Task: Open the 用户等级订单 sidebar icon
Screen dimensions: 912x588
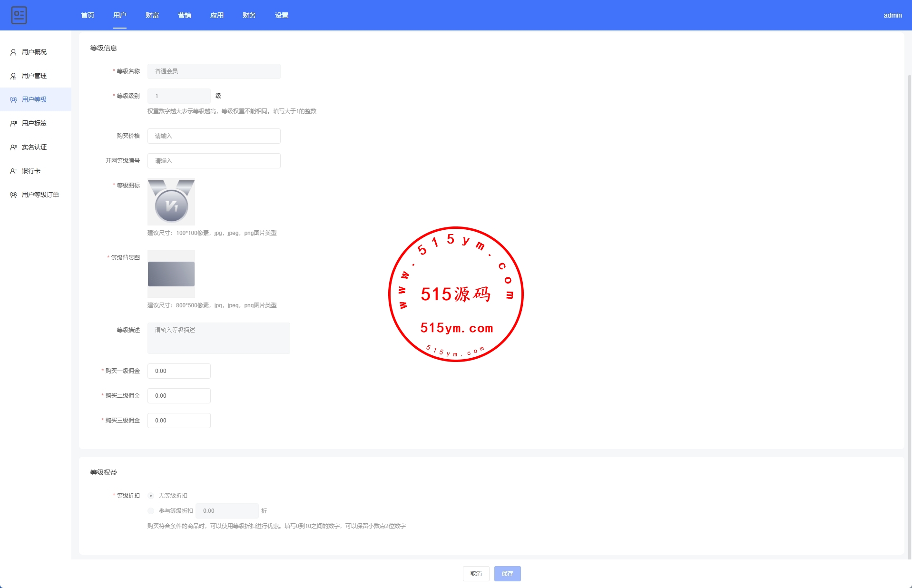Action: click(x=13, y=195)
